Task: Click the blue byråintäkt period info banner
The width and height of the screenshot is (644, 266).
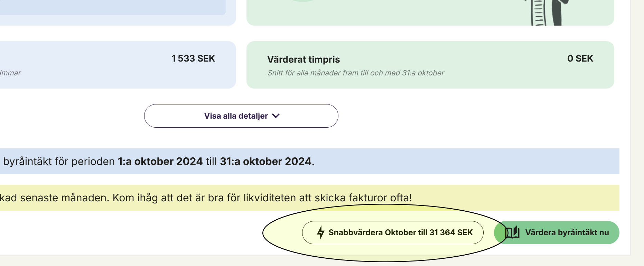Action: 309,161
